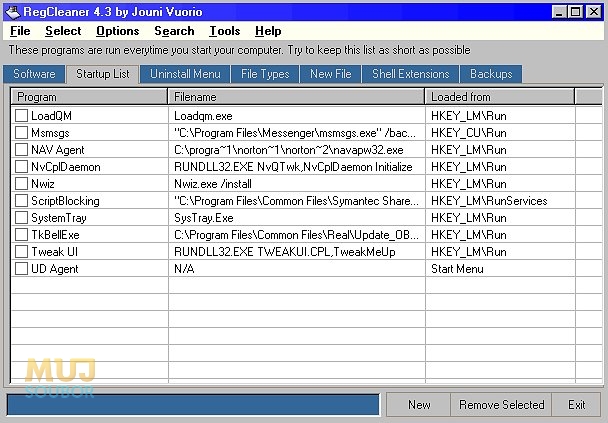
Task: Click the Start Menu loaded-from cell
Action: (501, 269)
